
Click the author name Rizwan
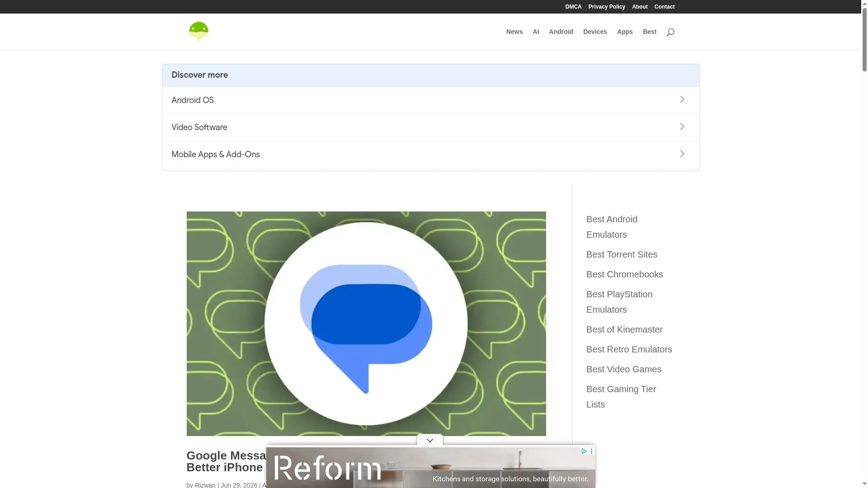(205, 485)
